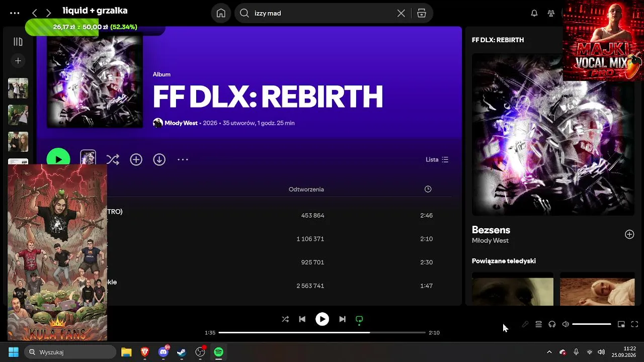This screenshot has width=644, height=362.
Task: Skip to the previous track
Action: [x=302, y=319]
